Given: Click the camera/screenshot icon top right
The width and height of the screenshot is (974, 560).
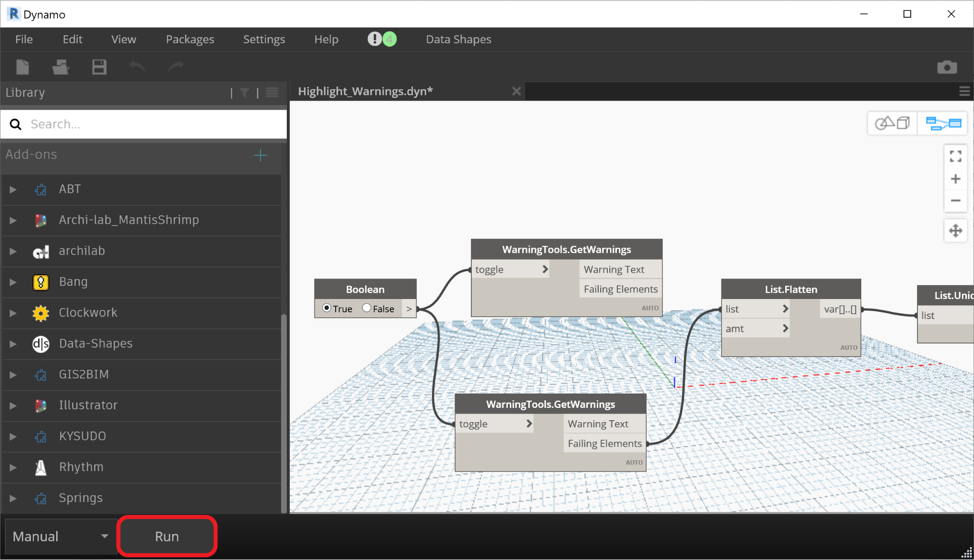Looking at the screenshot, I should pos(948,67).
